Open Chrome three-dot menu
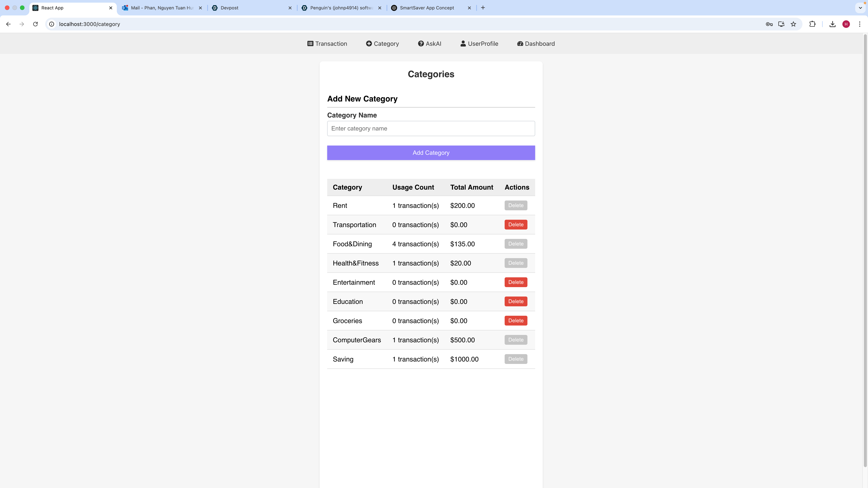 click(860, 24)
